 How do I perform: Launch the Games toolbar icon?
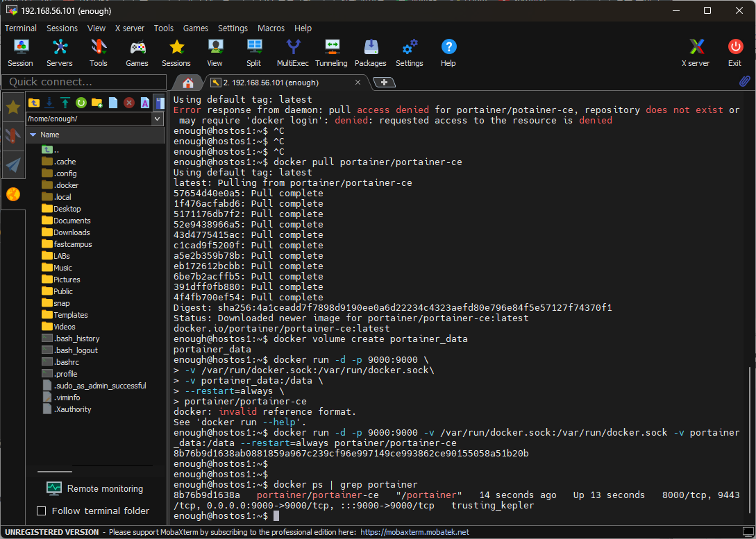(x=137, y=53)
